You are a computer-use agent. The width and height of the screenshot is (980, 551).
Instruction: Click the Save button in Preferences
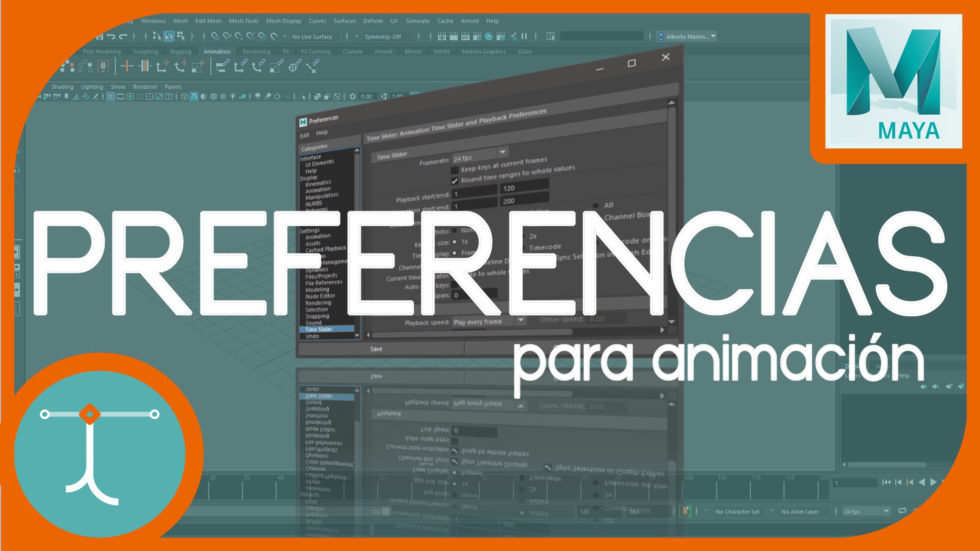click(376, 349)
